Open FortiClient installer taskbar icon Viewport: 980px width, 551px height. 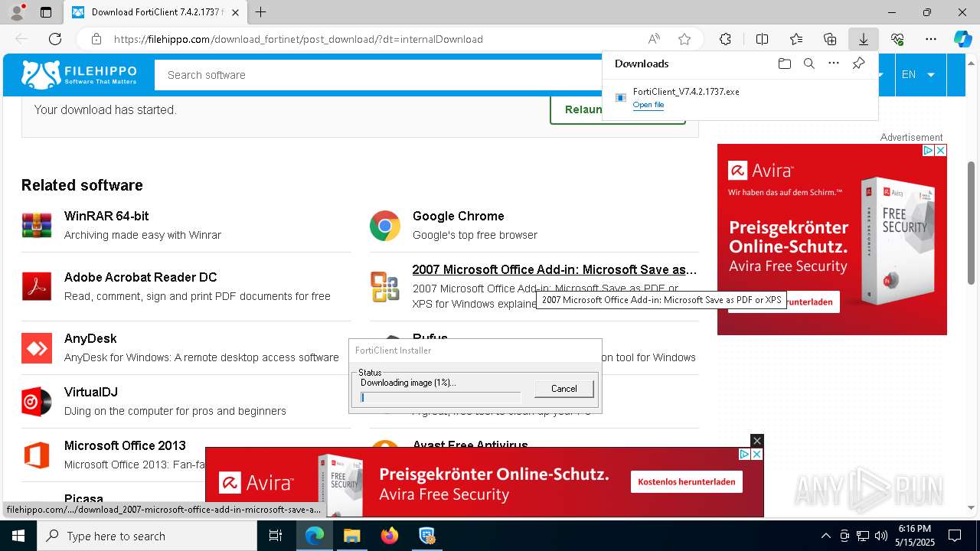pyautogui.click(x=426, y=536)
